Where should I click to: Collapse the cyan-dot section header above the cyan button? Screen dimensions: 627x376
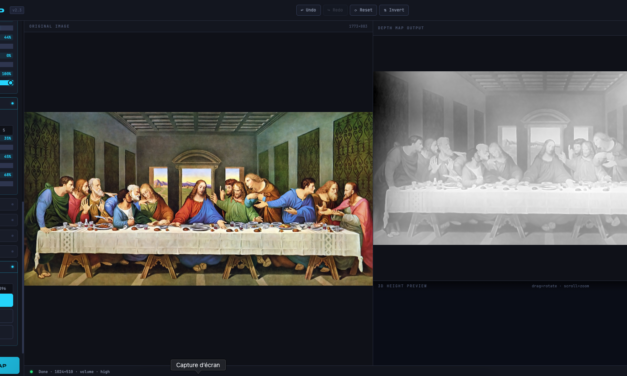point(8,267)
